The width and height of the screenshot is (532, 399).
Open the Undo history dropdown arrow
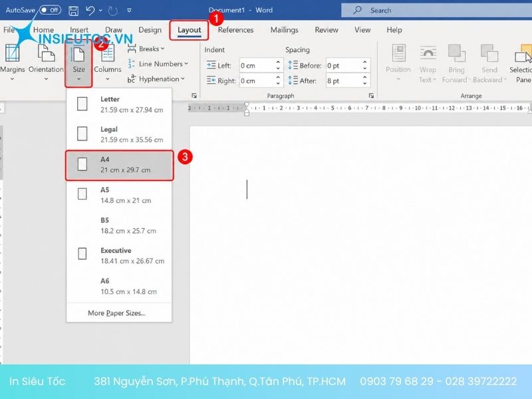point(100,11)
